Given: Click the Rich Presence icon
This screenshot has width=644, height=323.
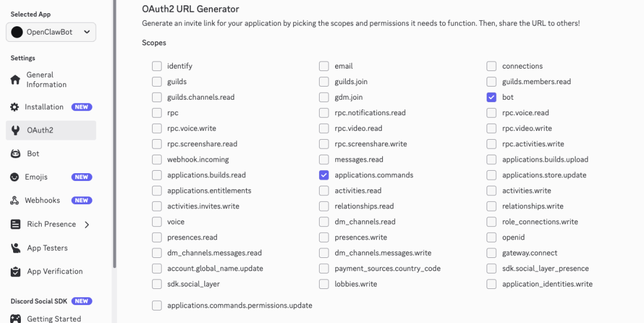Looking at the screenshot, I should pyautogui.click(x=16, y=224).
